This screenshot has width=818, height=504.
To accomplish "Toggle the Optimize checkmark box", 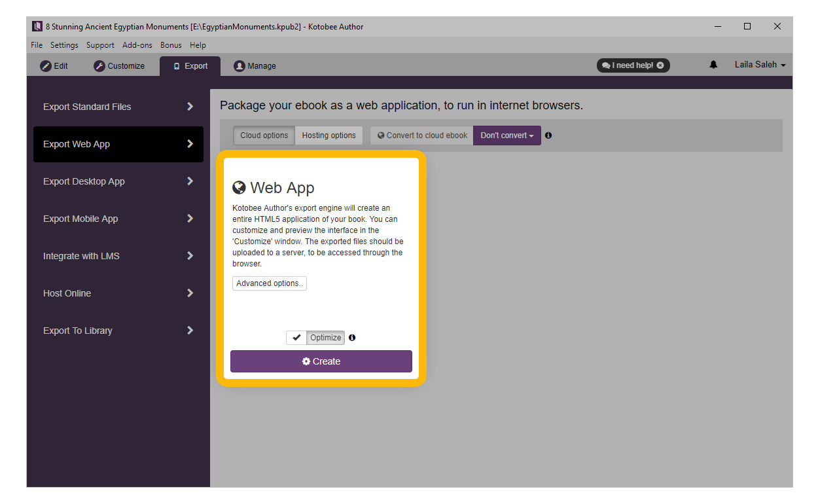I will pyautogui.click(x=296, y=338).
